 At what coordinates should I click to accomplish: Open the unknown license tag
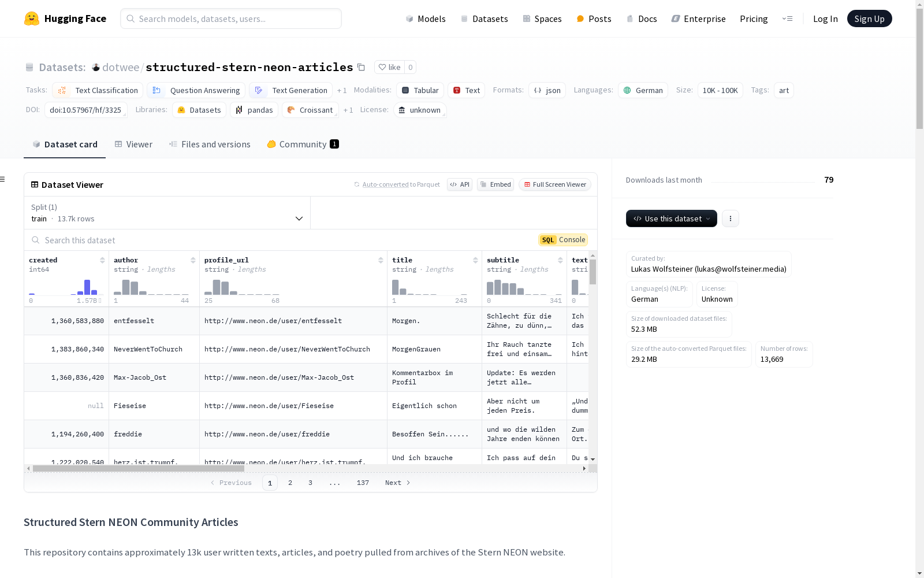[420, 110]
